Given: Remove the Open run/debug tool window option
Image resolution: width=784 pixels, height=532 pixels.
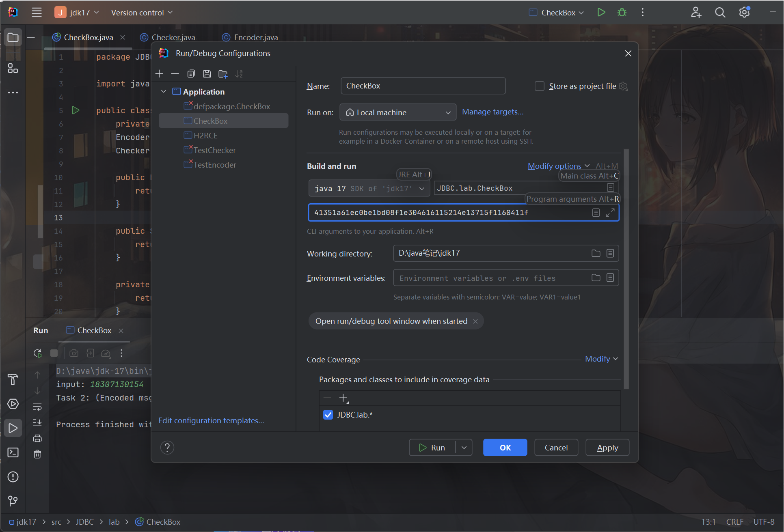Looking at the screenshot, I should (x=475, y=321).
